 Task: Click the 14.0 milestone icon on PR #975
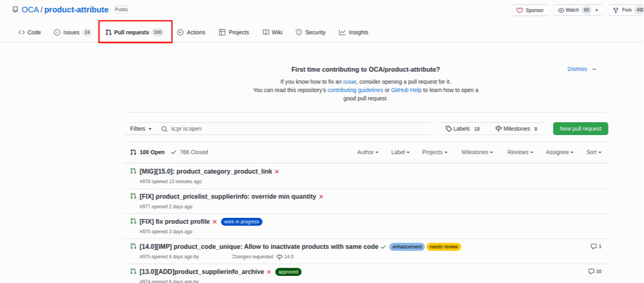(279, 257)
